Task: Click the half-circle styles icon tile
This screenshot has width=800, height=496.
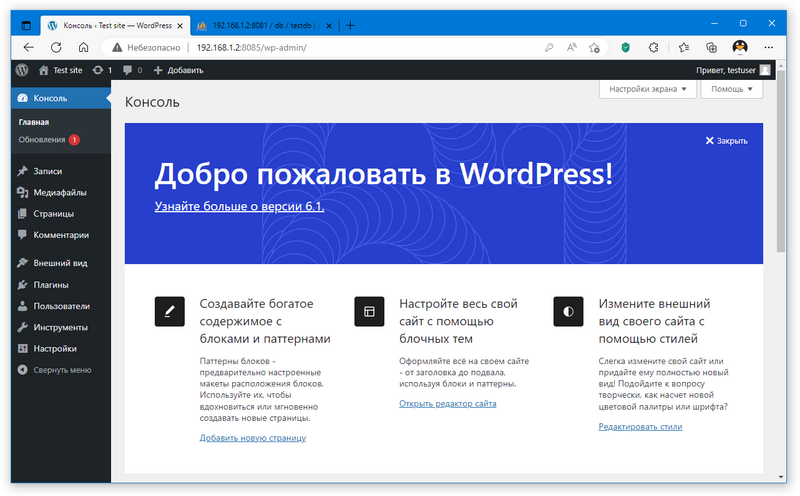Action: (568, 311)
